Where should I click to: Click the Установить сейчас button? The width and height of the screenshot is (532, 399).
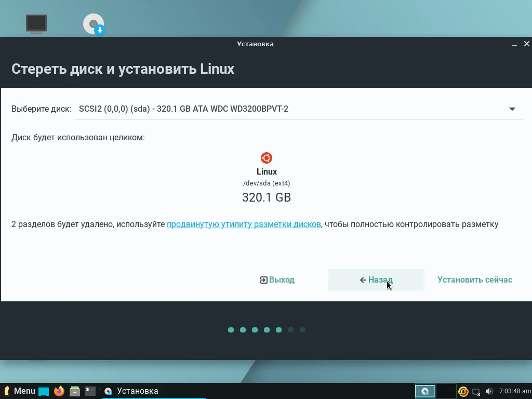coord(474,280)
